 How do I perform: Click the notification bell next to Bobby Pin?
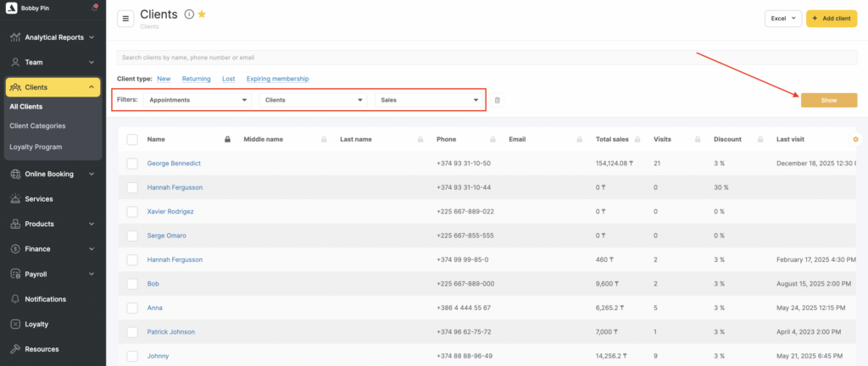coord(93,8)
